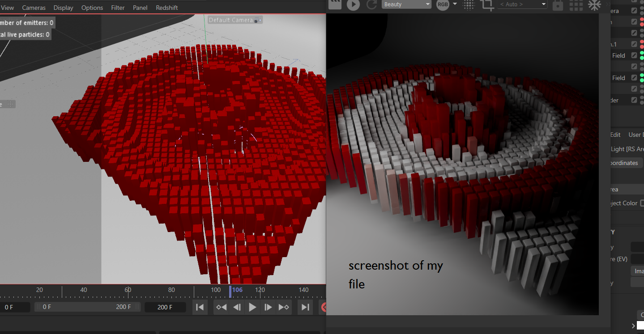
Task: Open the User Data menu
Action: coord(636,135)
